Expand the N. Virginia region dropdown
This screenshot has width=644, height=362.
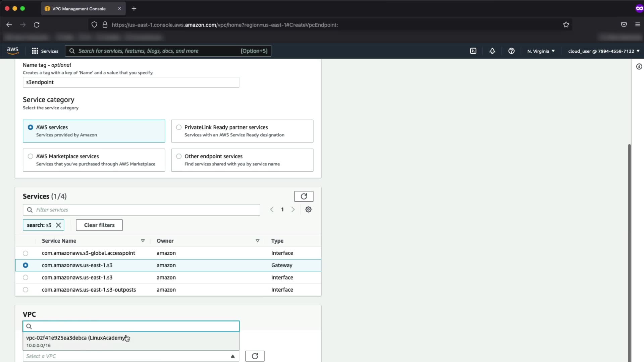click(541, 51)
